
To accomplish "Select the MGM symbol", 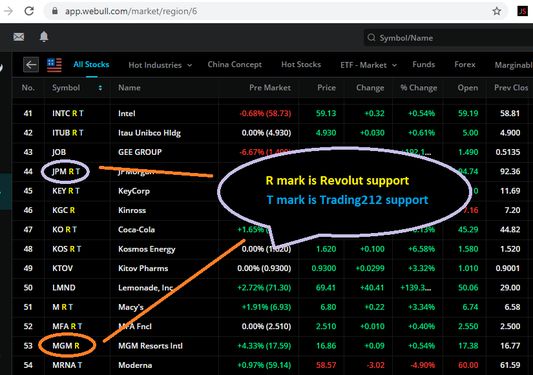I will [x=62, y=346].
